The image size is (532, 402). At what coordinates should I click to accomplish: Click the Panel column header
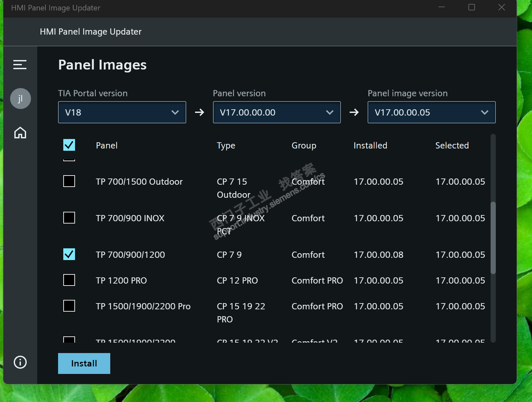[x=107, y=146]
